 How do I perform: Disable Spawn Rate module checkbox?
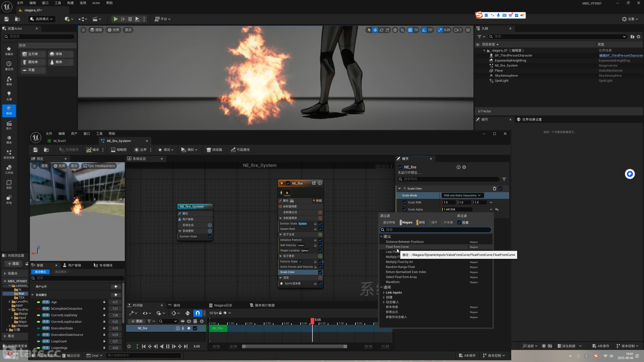pos(320,229)
